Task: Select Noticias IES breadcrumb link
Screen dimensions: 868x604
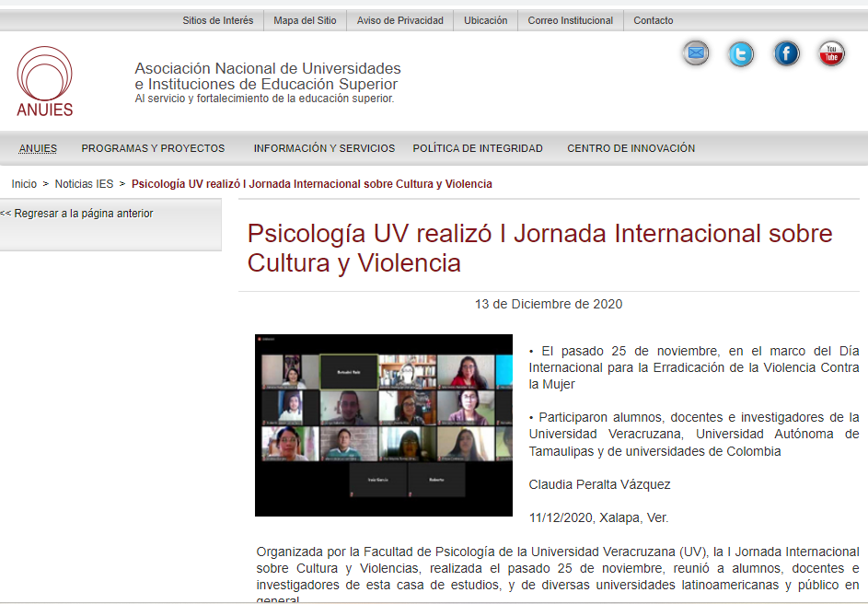Action: pos(84,184)
